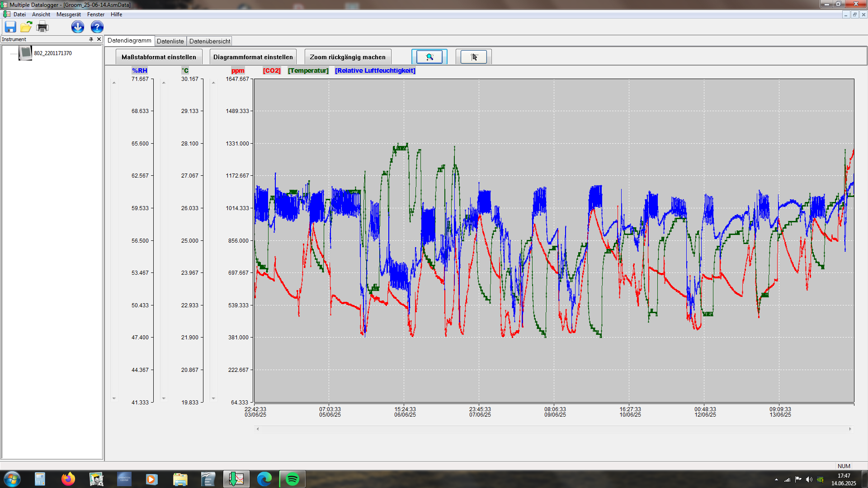
Task: Open a file with the folder icon
Action: coord(26,27)
